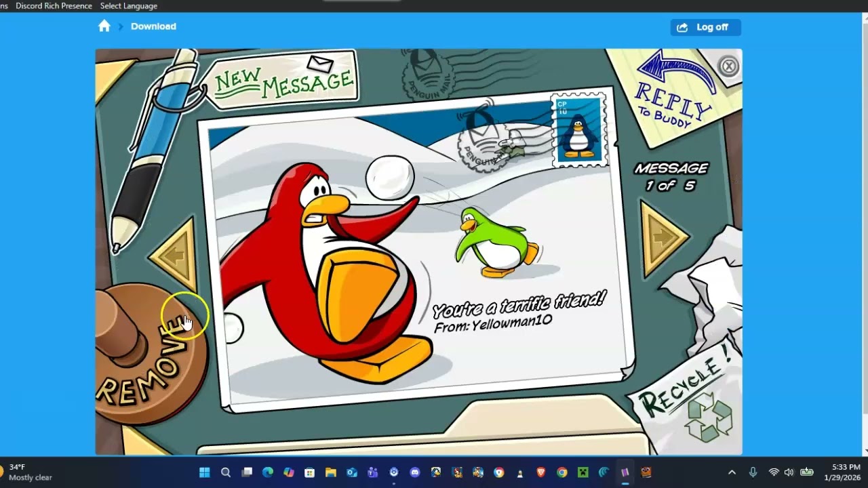The width and height of the screenshot is (868, 488).
Task: Click the penguin postage stamp
Action: coord(578,130)
